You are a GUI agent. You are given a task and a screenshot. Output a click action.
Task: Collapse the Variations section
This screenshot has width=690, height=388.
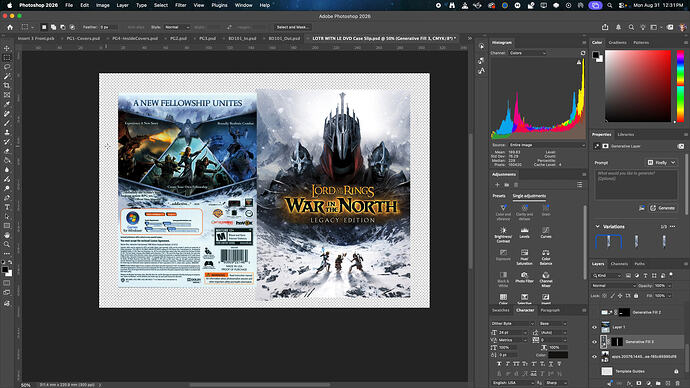pos(597,227)
